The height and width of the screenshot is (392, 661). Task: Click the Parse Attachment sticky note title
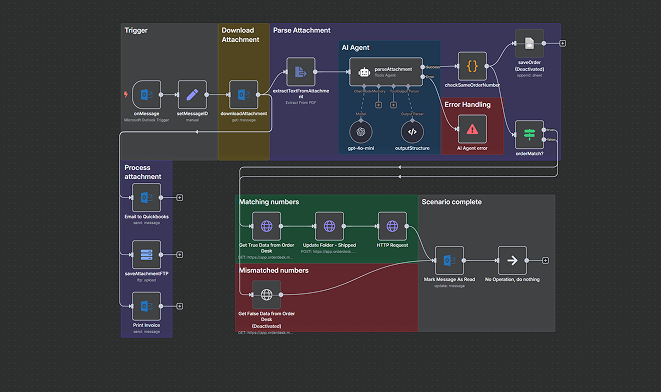click(x=302, y=30)
